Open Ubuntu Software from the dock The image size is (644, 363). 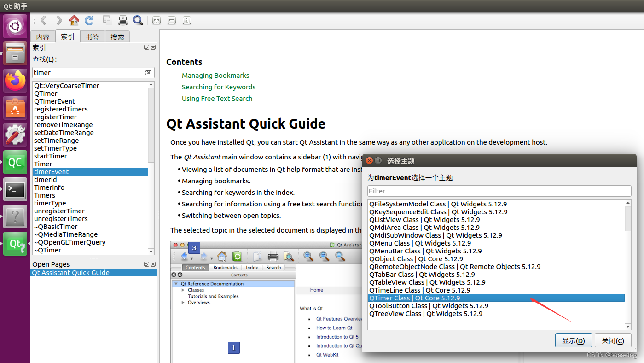click(x=15, y=108)
